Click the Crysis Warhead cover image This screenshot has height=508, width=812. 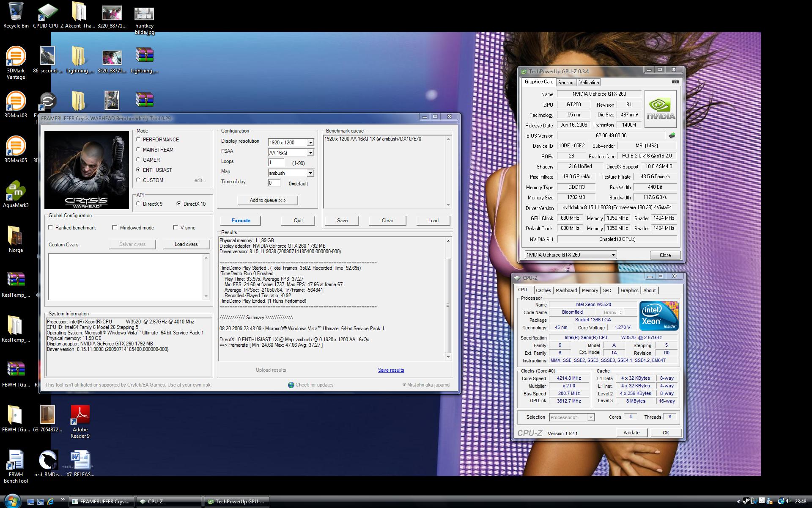pyautogui.click(x=87, y=170)
